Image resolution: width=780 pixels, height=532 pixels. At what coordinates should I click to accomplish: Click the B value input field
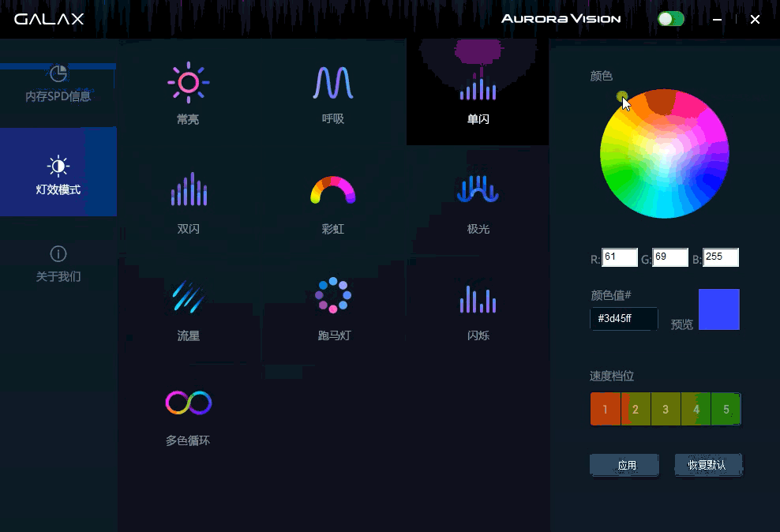[x=721, y=257]
